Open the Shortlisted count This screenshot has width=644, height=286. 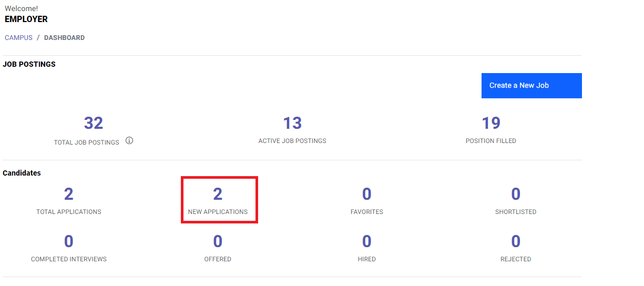[x=516, y=194]
